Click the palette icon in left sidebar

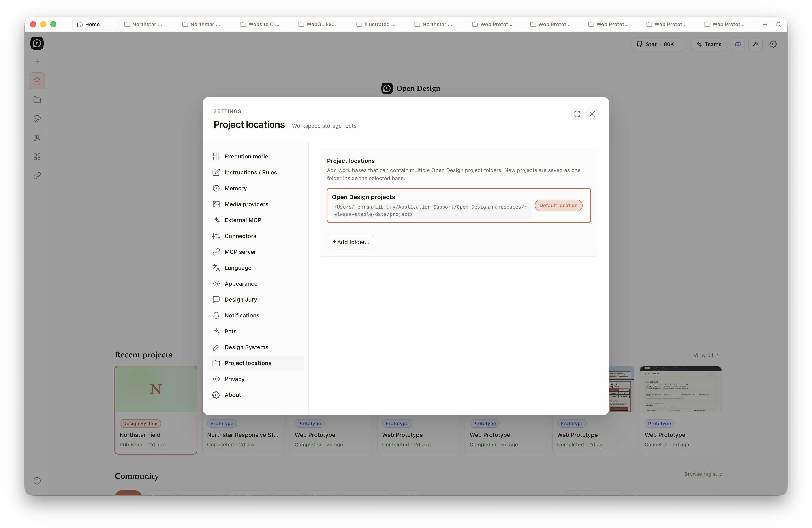click(x=37, y=119)
